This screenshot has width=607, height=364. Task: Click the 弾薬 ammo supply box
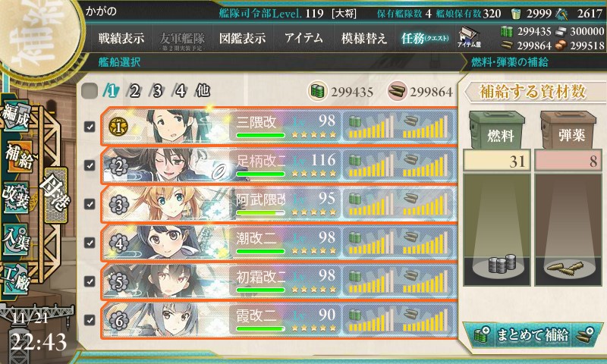click(x=568, y=130)
